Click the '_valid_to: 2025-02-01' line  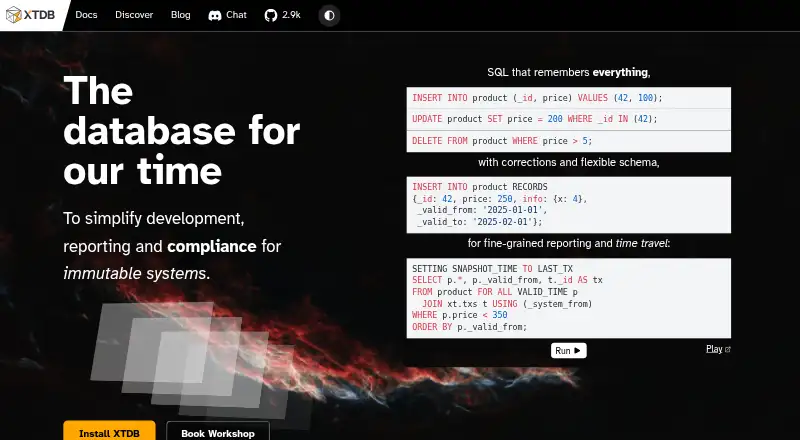pyautogui.click(x=480, y=222)
